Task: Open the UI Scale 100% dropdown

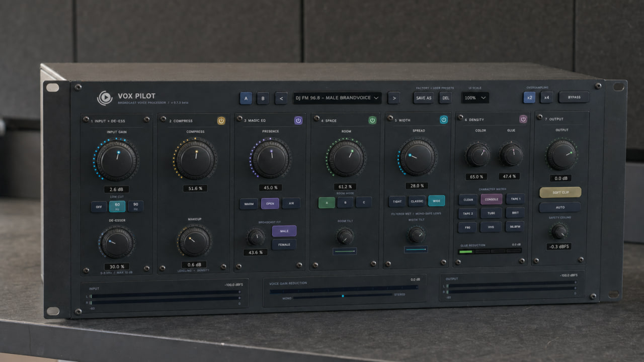Action: (x=475, y=98)
